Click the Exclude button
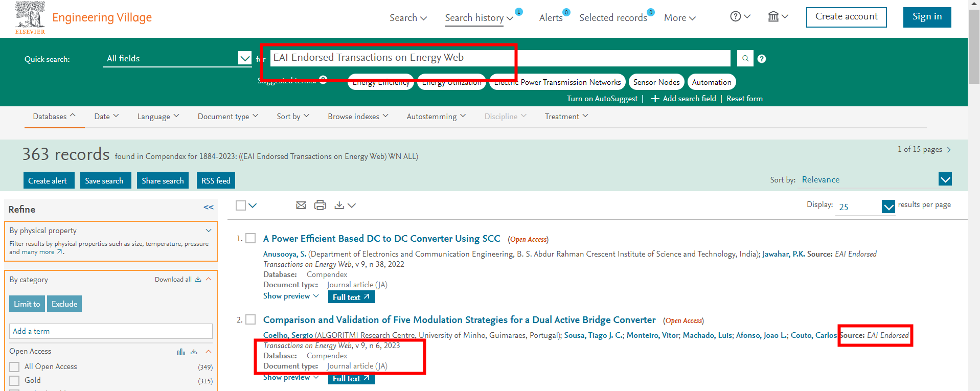The width and height of the screenshot is (980, 391). (64, 304)
